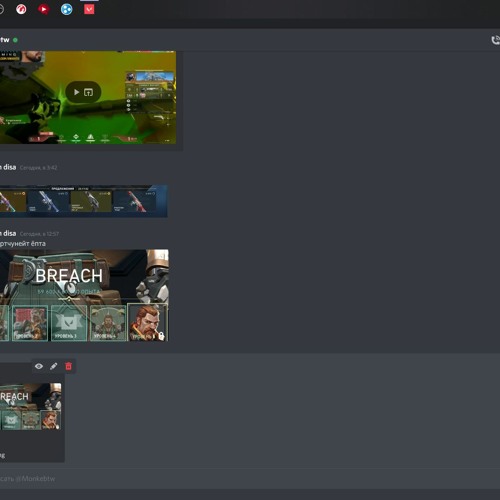500x500 pixels.
Task: Click the small BREACH attachment preview thumbnail
Action: (30, 406)
